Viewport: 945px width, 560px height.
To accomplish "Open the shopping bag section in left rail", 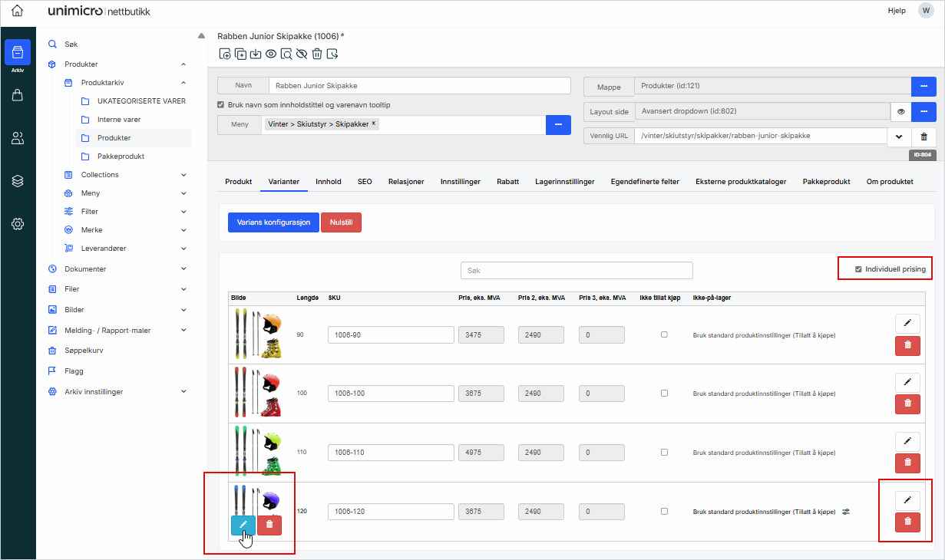I will tap(18, 95).
